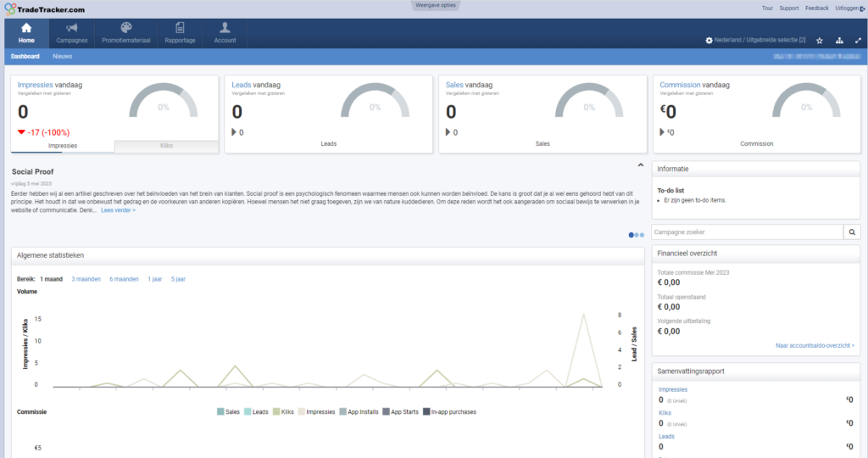Collapse the Social Proof news section
This screenshot has height=458, width=868.
point(641,165)
